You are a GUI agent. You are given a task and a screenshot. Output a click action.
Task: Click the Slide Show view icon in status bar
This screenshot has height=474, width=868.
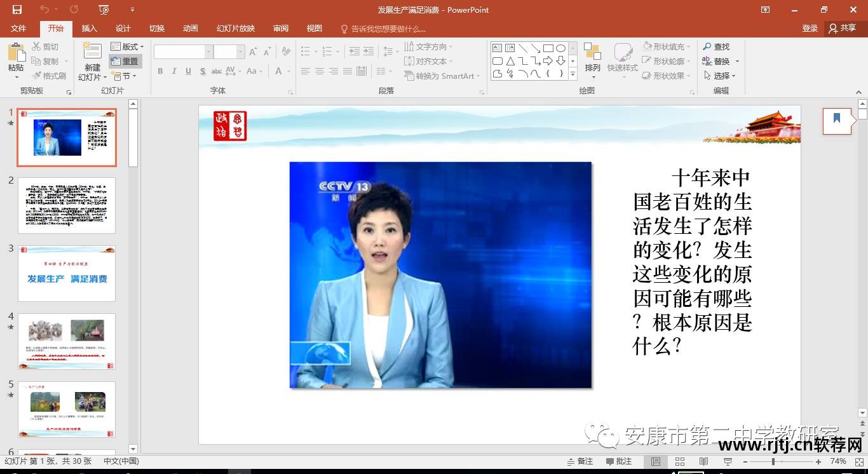[728, 461]
